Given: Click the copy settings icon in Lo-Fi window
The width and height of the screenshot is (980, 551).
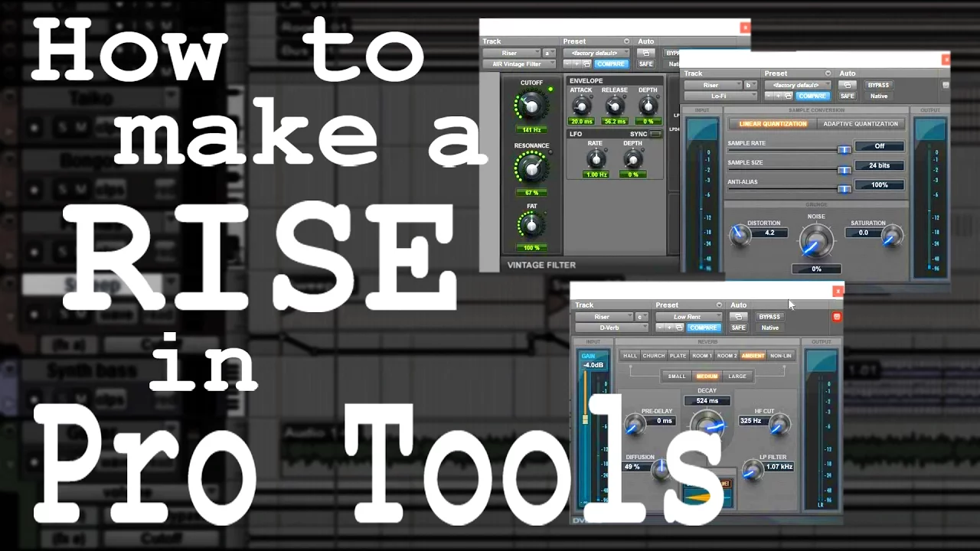Looking at the screenshot, I should point(788,96).
